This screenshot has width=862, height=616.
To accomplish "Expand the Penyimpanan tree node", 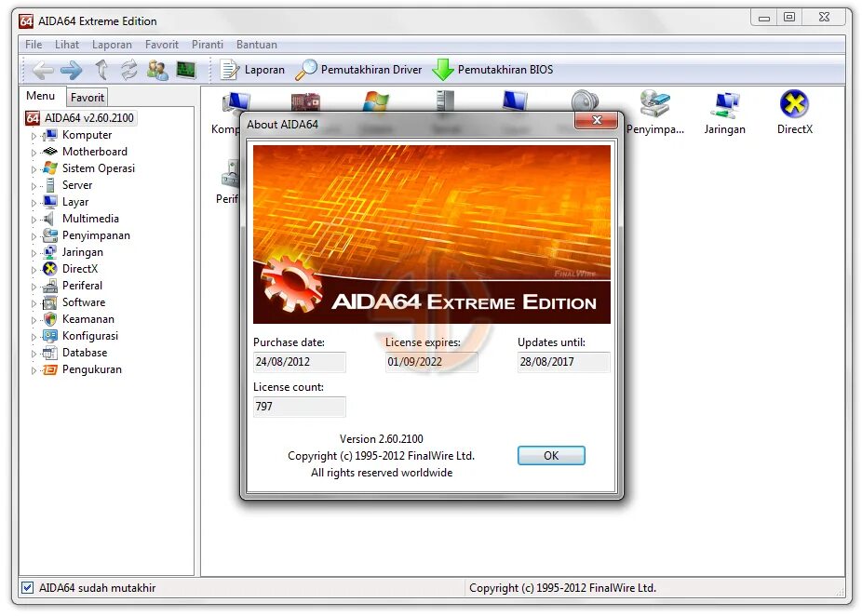I will point(34,236).
